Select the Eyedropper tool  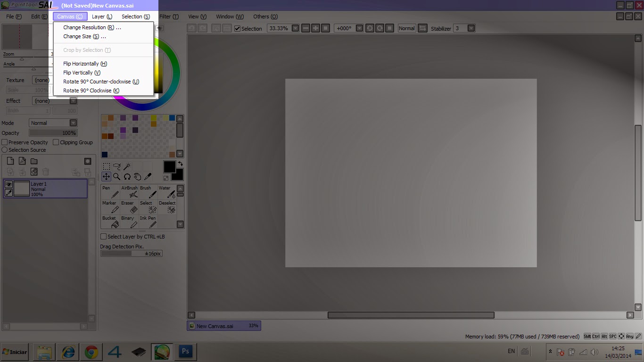(x=148, y=177)
